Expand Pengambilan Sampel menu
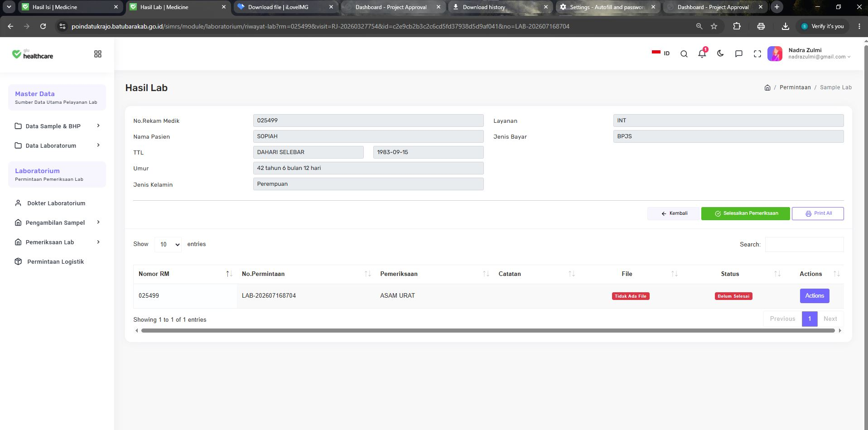Image resolution: width=868 pixels, height=430 pixels. pyautogui.click(x=57, y=222)
